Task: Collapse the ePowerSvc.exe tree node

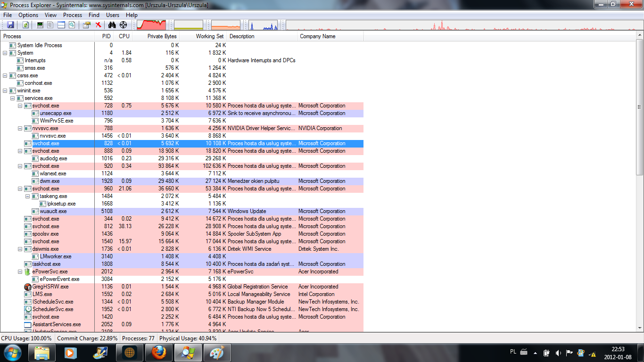Action: point(20,271)
